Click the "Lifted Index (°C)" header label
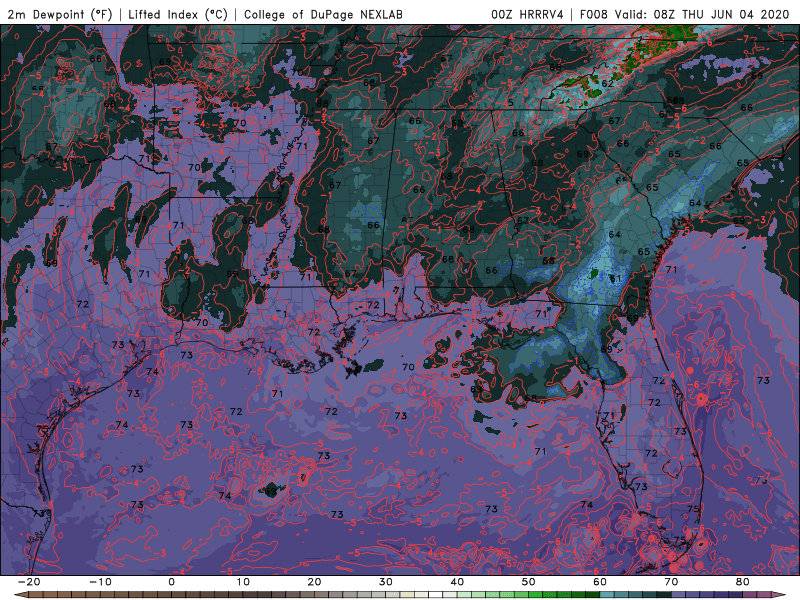Image resolution: width=800 pixels, height=600 pixels. (x=178, y=14)
